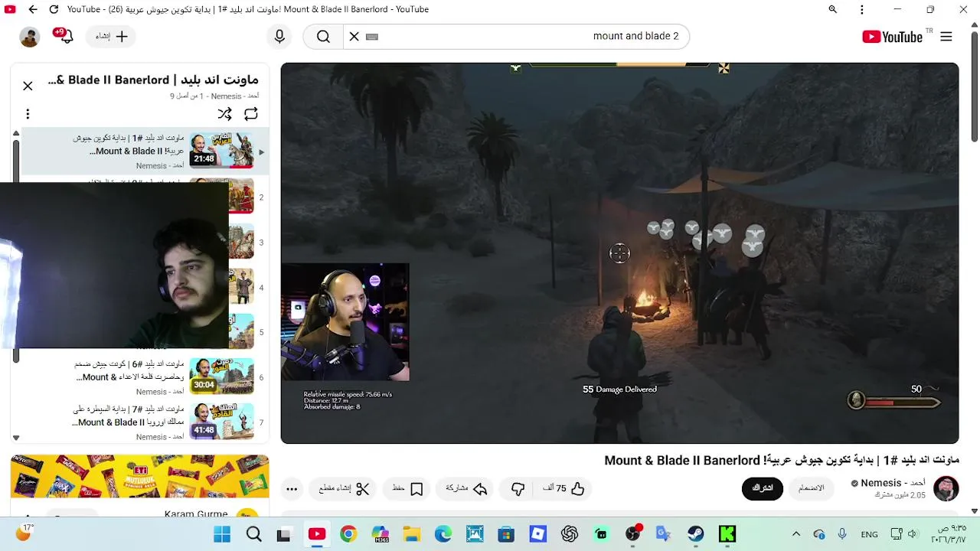This screenshot has height=551, width=980.
Task: Open the YouTube hamburger guide menu
Action: (946, 37)
